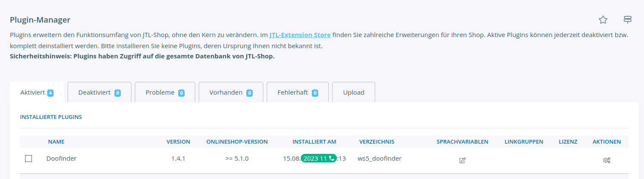Select the Aktiviert tab
This screenshot has height=179, width=644.
[x=37, y=92]
